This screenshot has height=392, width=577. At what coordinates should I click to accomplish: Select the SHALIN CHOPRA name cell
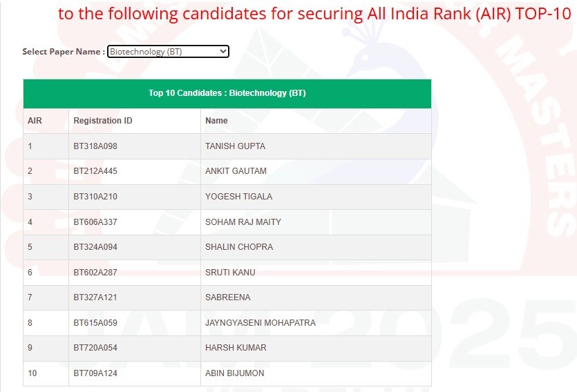coord(239,247)
